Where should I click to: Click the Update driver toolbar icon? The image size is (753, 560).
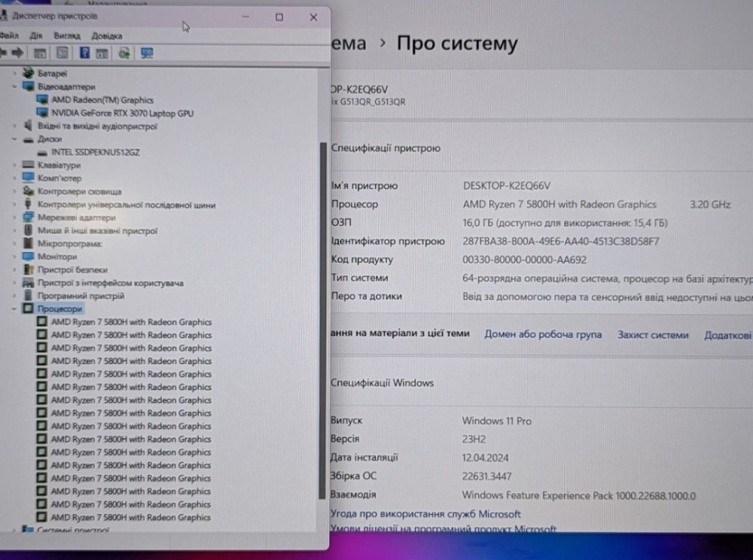(124, 53)
